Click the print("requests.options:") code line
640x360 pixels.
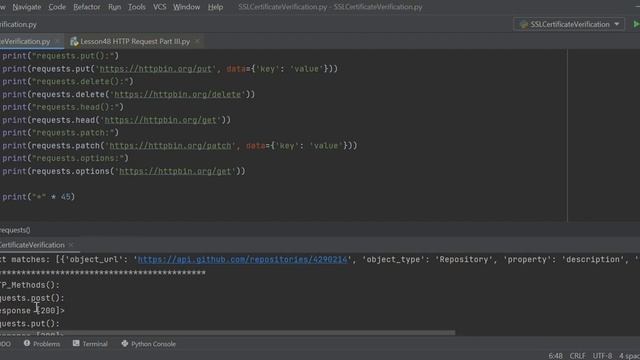[x=65, y=158]
